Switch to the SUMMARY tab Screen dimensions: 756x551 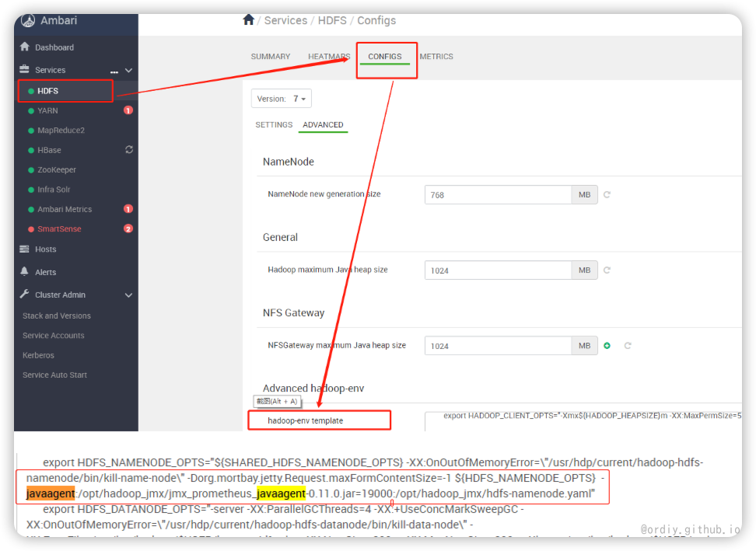coord(271,57)
